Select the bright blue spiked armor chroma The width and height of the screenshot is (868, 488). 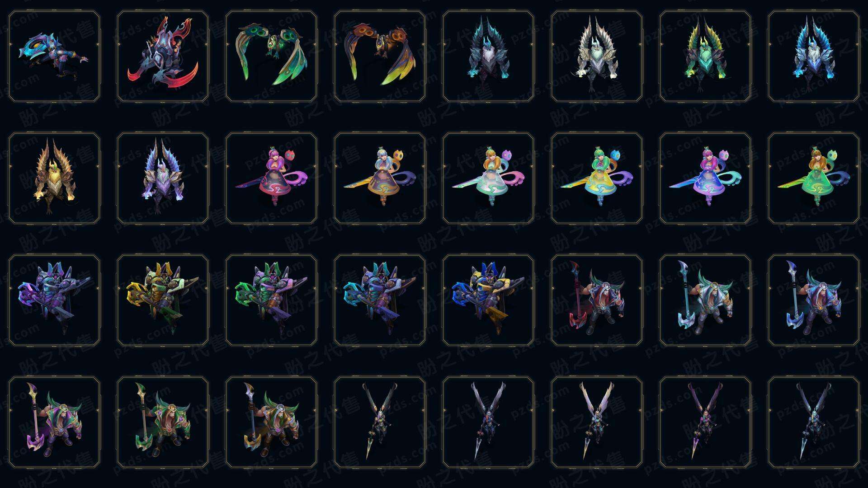[814, 56]
